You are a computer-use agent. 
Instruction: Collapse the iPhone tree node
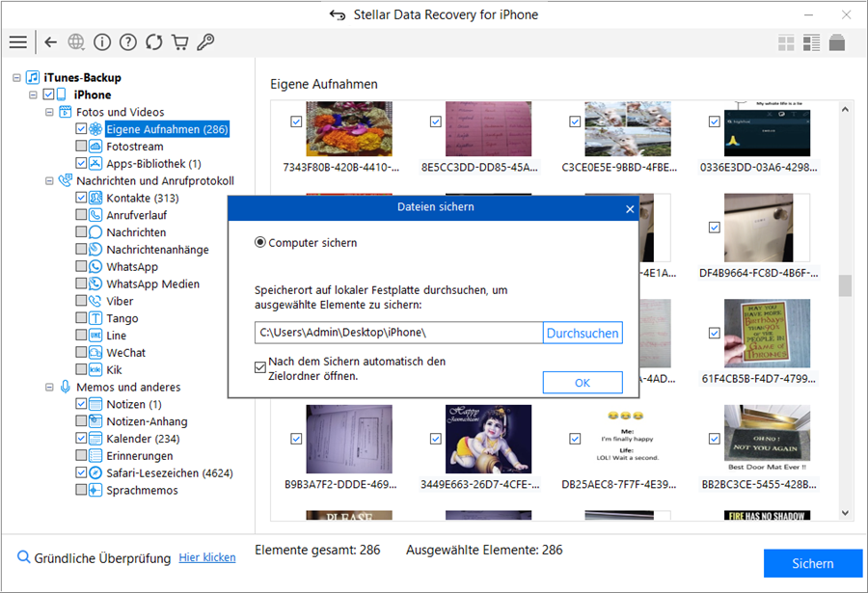[x=33, y=94]
